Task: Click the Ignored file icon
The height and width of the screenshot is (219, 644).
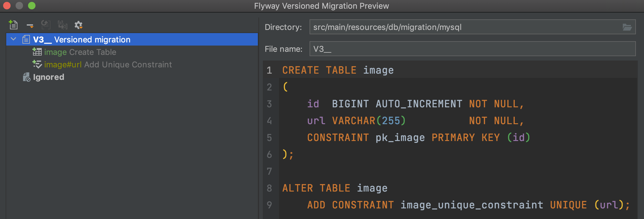Action: [x=26, y=77]
